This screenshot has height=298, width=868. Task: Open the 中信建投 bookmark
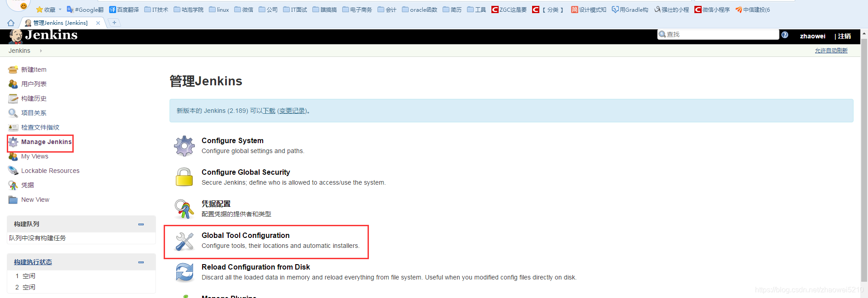pyautogui.click(x=753, y=9)
